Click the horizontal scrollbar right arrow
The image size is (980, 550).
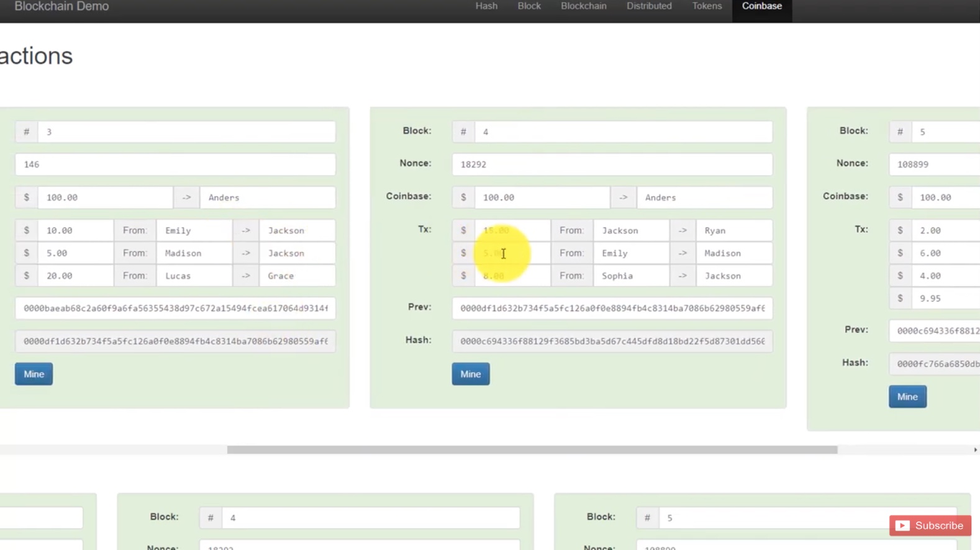pyautogui.click(x=975, y=449)
